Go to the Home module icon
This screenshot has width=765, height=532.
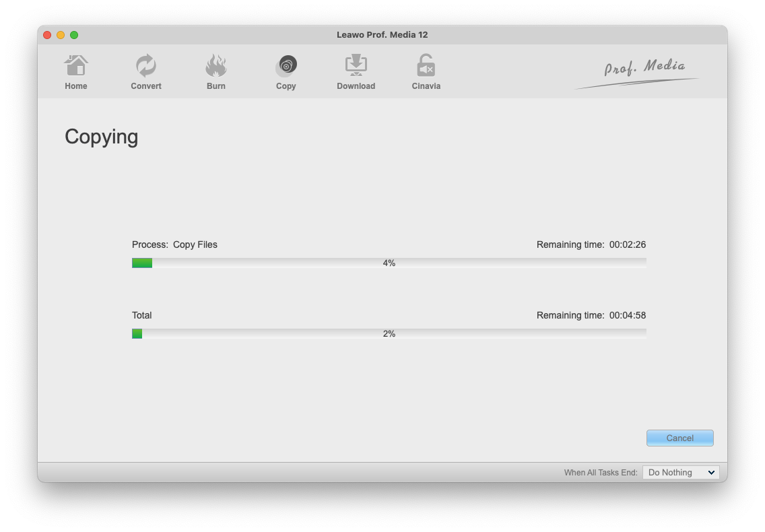[x=76, y=66]
